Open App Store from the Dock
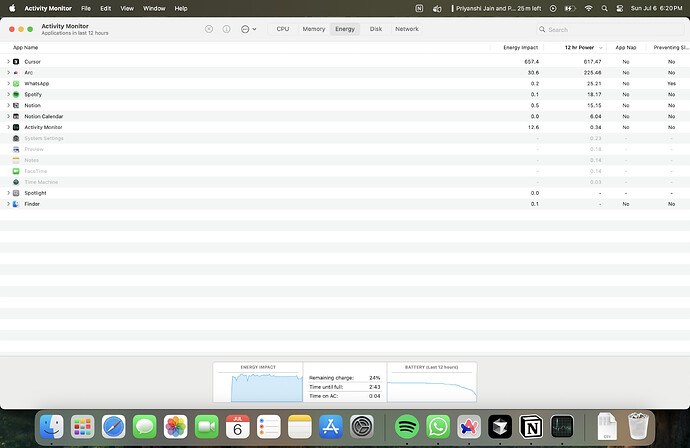Screen dimensions: 690x448 tap(331, 427)
